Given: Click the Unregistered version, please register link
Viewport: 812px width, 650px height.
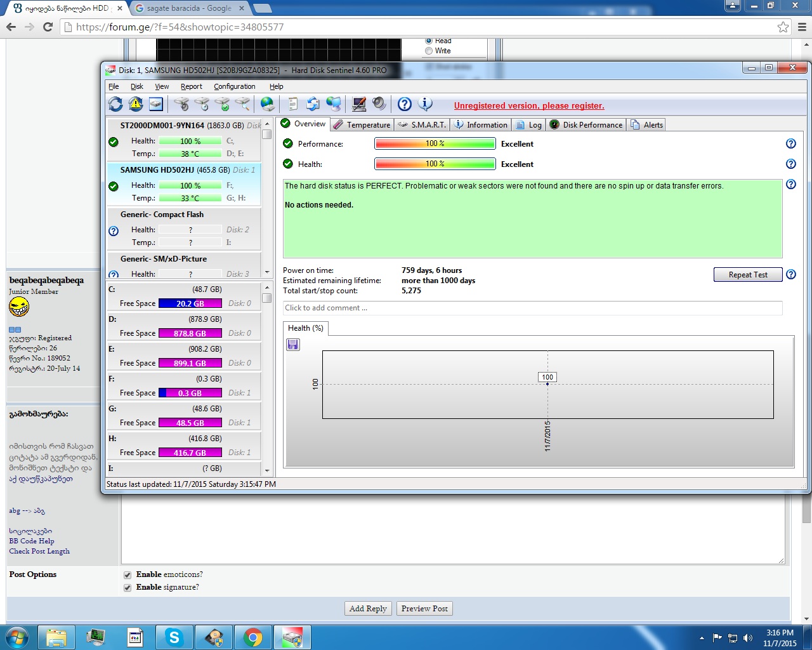Looking at the screenshot, I should [x=529, y=106].
